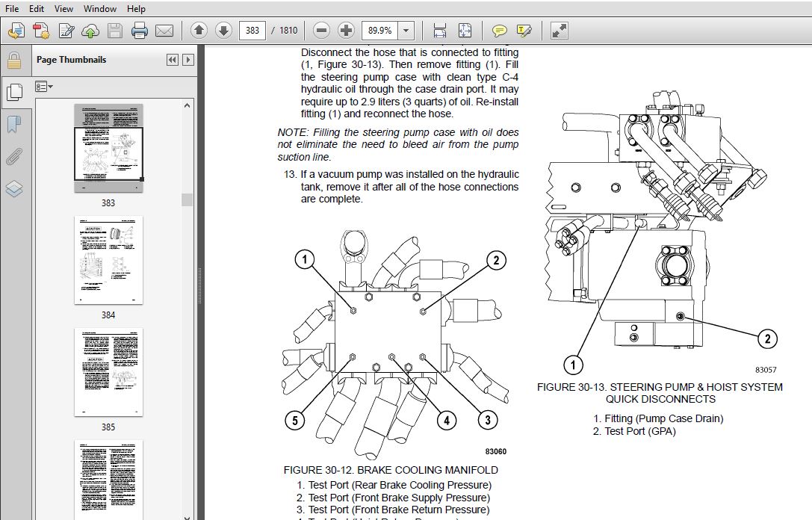Click thumbnails scrollbar up arrow
This screenshot has width=812, height=520.
pyautogui.click(x=187, y=105)
